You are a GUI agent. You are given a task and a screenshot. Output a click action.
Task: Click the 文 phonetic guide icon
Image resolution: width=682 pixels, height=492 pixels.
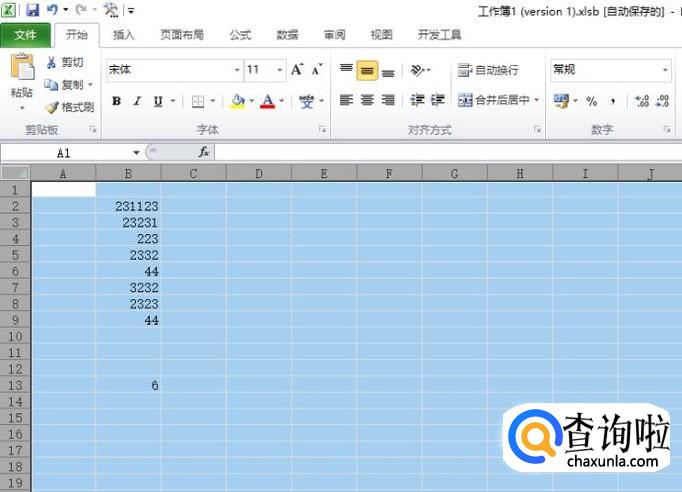(x=306, y=101)
